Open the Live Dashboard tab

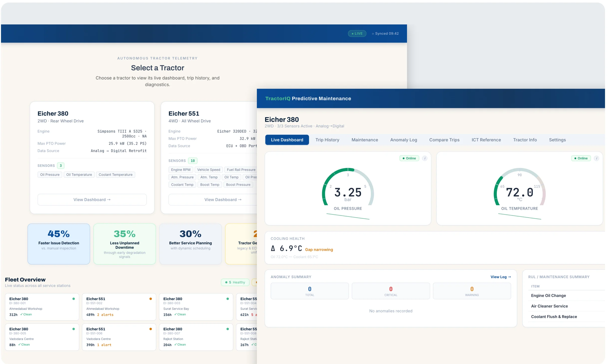coord(287,140)
